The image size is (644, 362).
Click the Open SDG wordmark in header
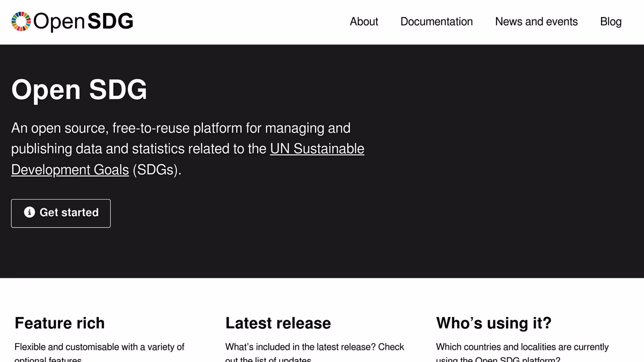pyautogui.click(x=83, y=21)
